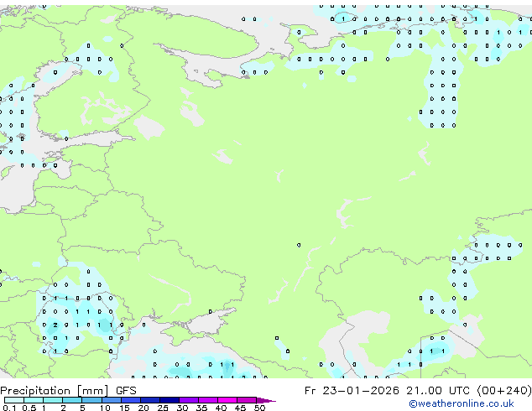
Task: Click the 30–35 mm purple legend swatch
Action: point(189,400)
